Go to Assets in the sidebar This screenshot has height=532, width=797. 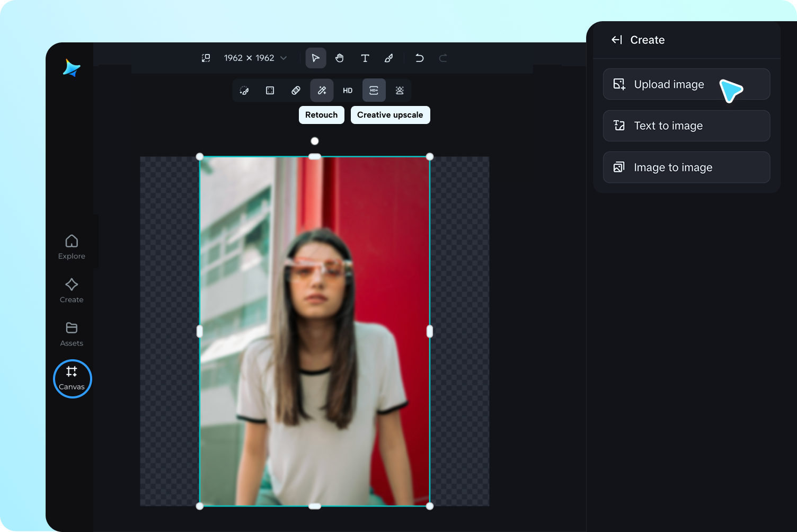pyautogui.click(x=72, y=334)
